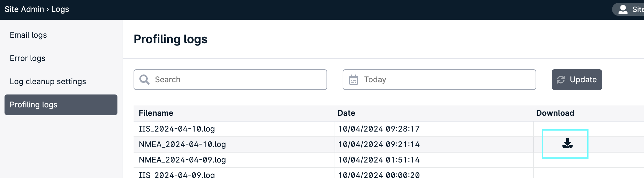Click the refresh arrows icon on Update
Viewport: 644px width, 178px height.
[x=561, y=80]
